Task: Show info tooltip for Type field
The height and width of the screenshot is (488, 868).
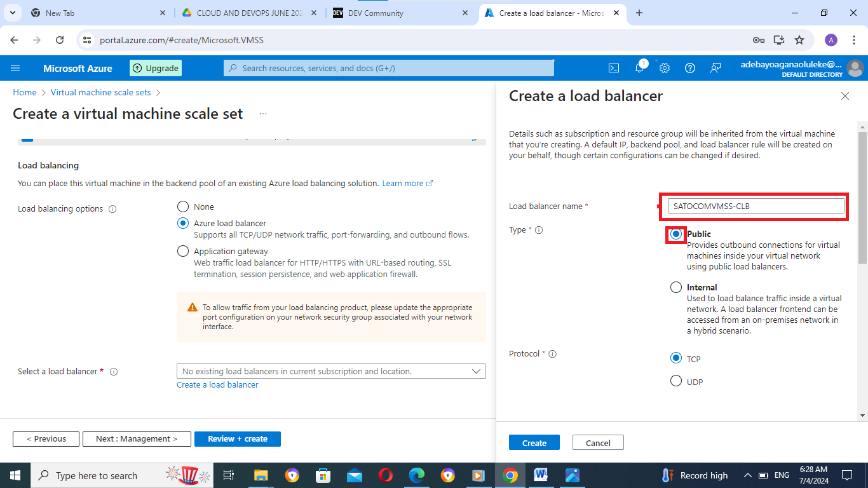Action: 539,230
